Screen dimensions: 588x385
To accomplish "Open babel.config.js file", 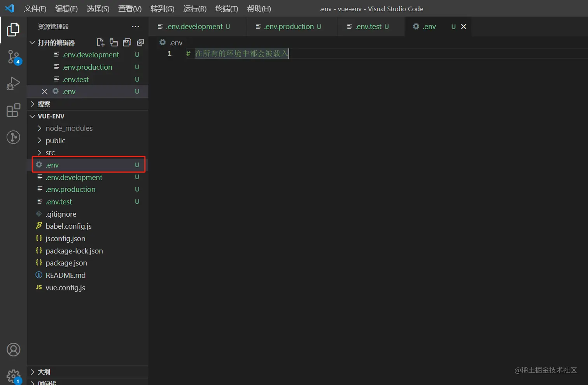I will [x=88, y=226].
